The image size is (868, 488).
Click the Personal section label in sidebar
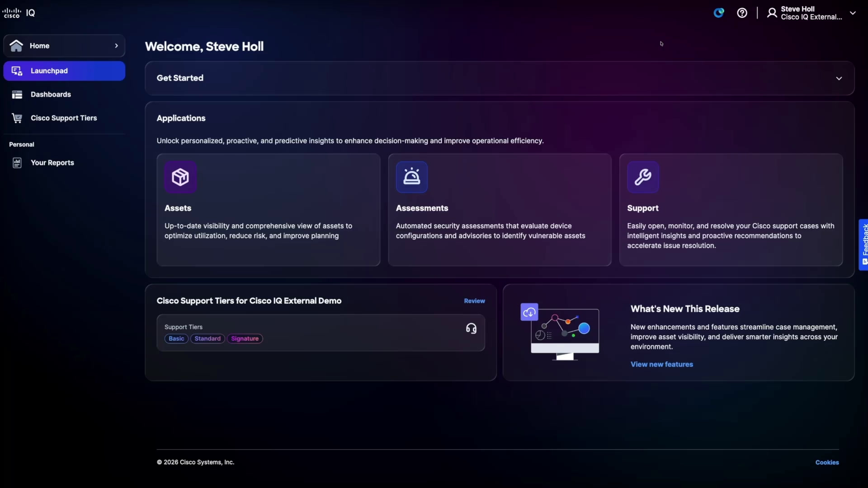[22, 145]
